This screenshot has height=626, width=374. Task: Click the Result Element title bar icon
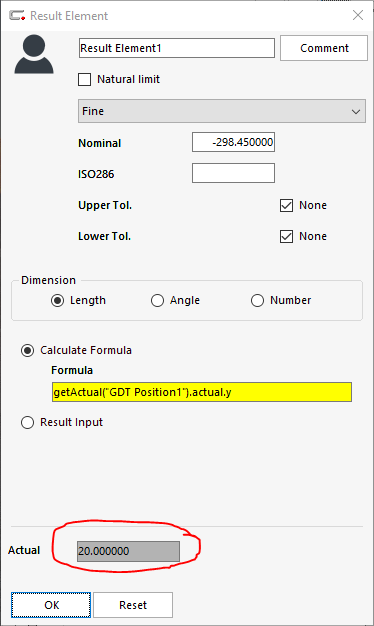click(18, 16)
